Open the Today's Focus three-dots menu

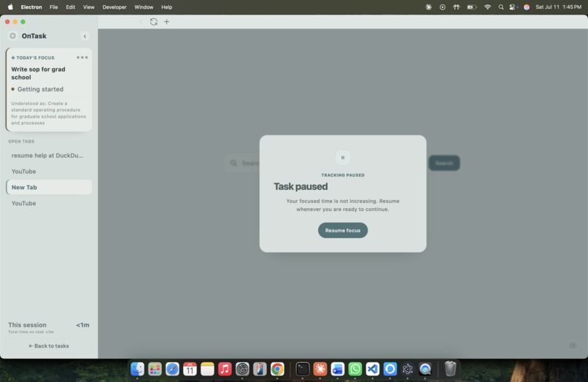82,58
